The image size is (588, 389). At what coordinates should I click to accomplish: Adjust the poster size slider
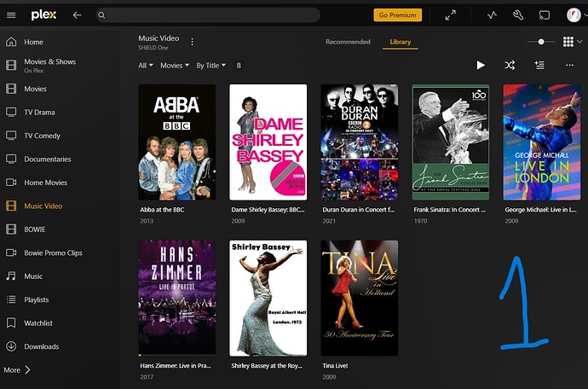click(x=541, y=42)
